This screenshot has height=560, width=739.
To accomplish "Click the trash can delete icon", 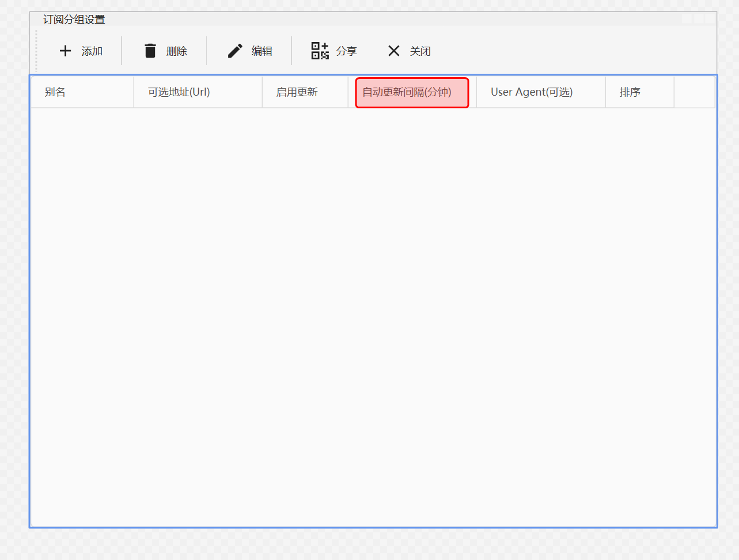I will (150, 51).
